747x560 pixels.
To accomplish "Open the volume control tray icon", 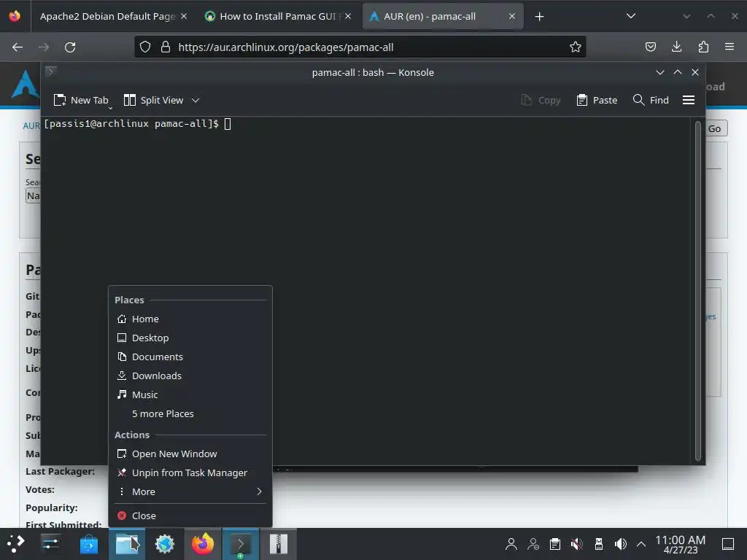I will [x=621, y=544].
